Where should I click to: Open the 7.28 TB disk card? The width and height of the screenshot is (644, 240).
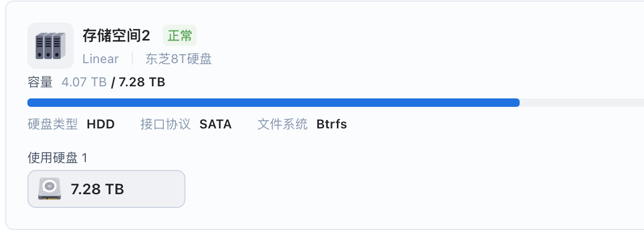106,189
